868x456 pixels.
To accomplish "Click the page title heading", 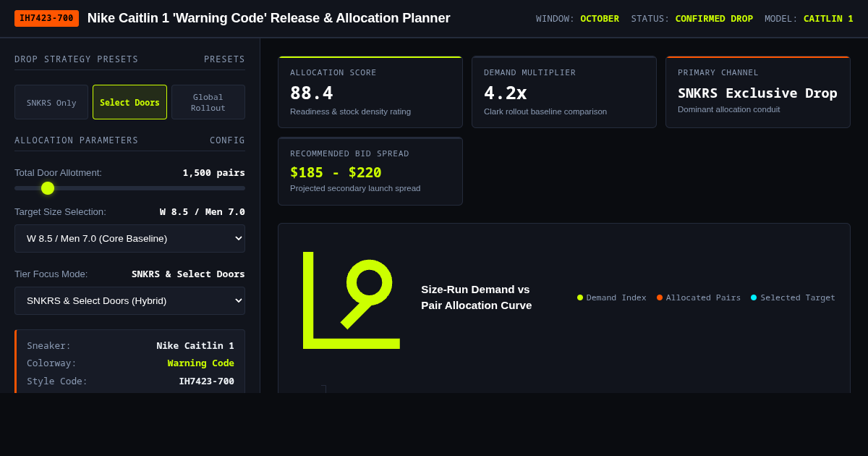I will [269, 18].
